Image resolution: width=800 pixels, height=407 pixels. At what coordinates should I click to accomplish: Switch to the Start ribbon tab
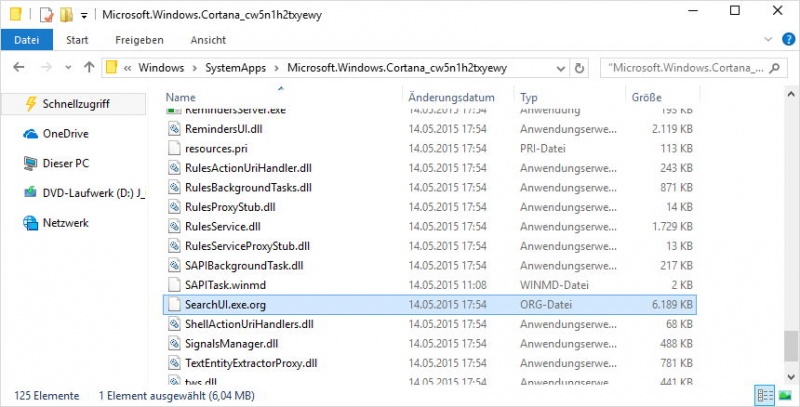click(x=77, y=40)
